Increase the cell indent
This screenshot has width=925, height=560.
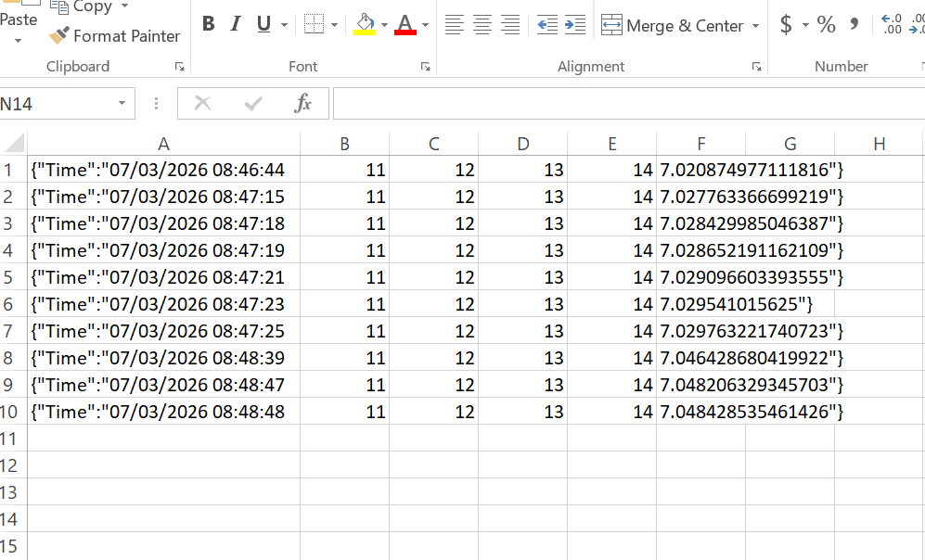[575, 25]
